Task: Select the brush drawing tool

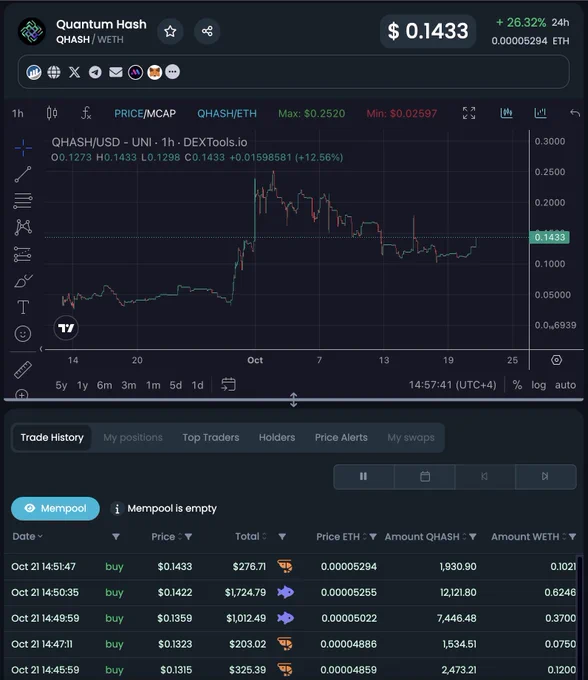Action: pos(23,281)
